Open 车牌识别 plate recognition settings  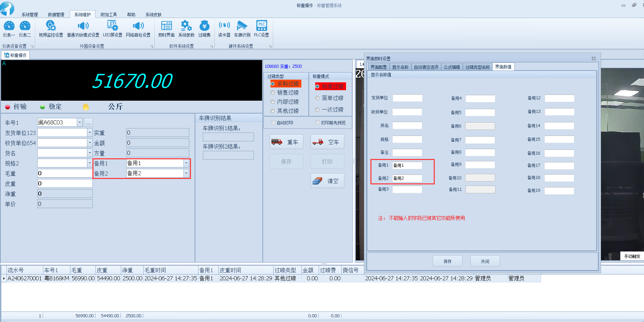pyautogui.click(x=242, y=29)
